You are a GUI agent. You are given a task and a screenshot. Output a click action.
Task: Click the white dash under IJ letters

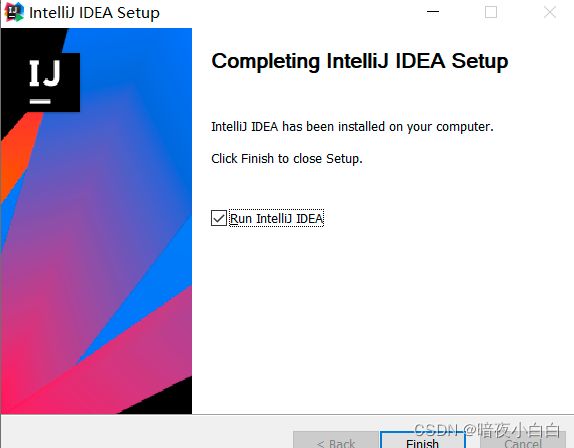tap(40, 101)
